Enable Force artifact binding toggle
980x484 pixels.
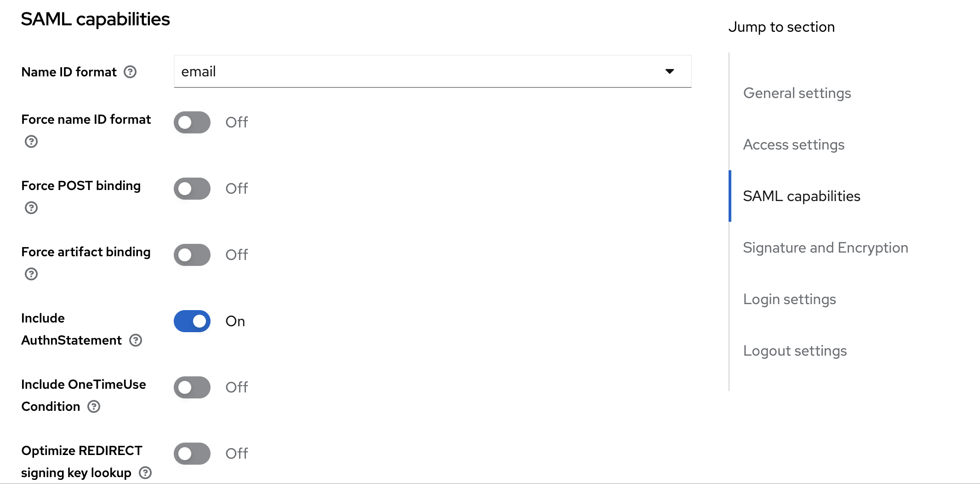click(x=192, y=255)
